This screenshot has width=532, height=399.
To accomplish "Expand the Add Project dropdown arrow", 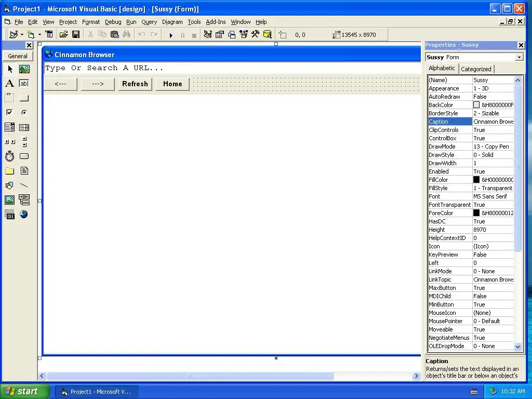I will 22,35.
